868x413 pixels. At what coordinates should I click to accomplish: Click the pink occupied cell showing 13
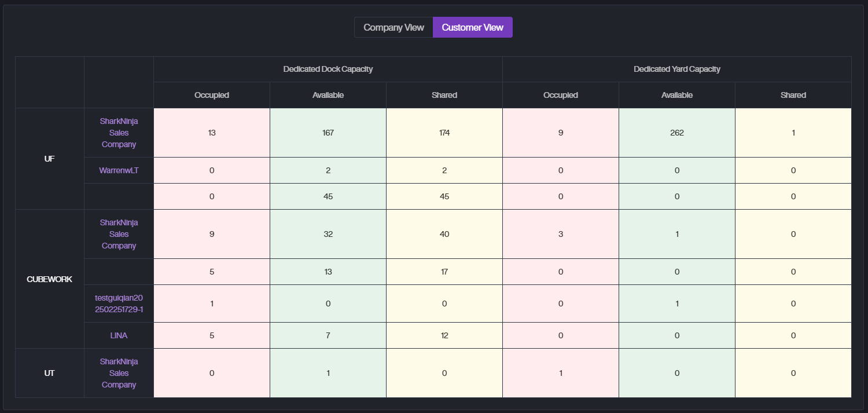212,133
